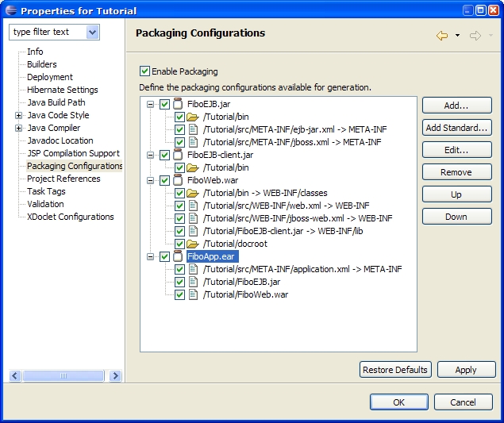Click the FiboApp.ear archive icon
The height and width of the screenshot is (423, 504).
coord(179,256)
